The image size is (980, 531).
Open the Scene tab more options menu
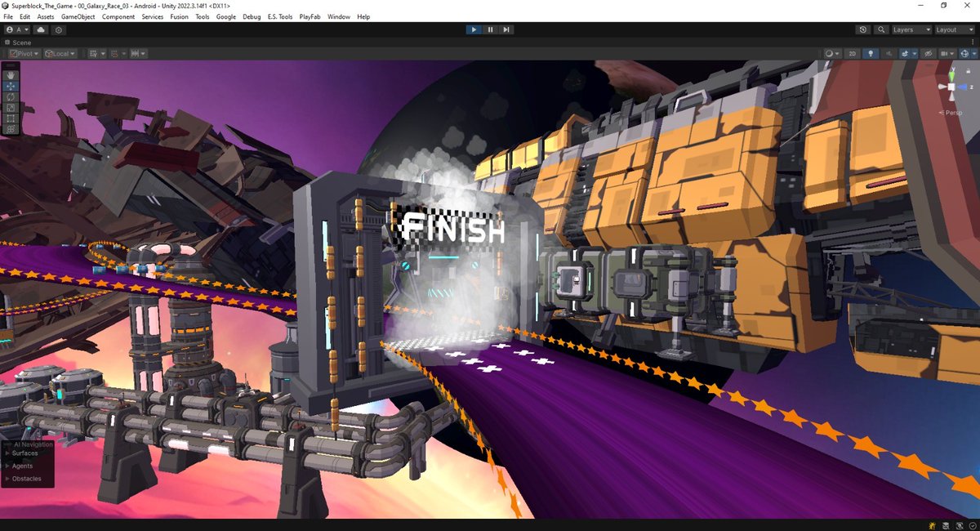[x=971, y=42]
